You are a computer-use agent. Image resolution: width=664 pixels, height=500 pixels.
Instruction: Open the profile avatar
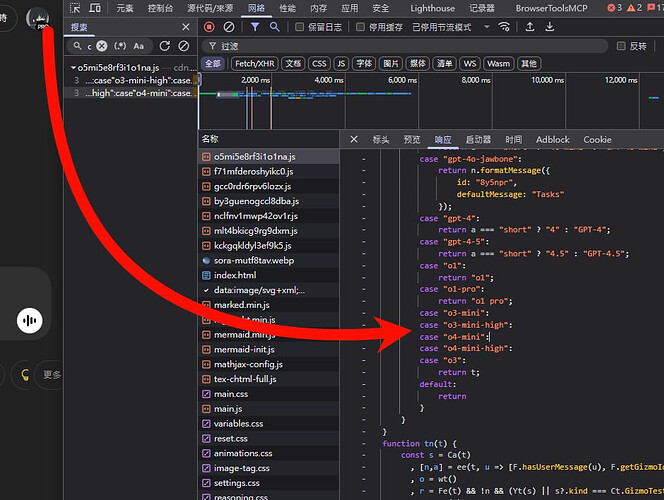point(38,19)
